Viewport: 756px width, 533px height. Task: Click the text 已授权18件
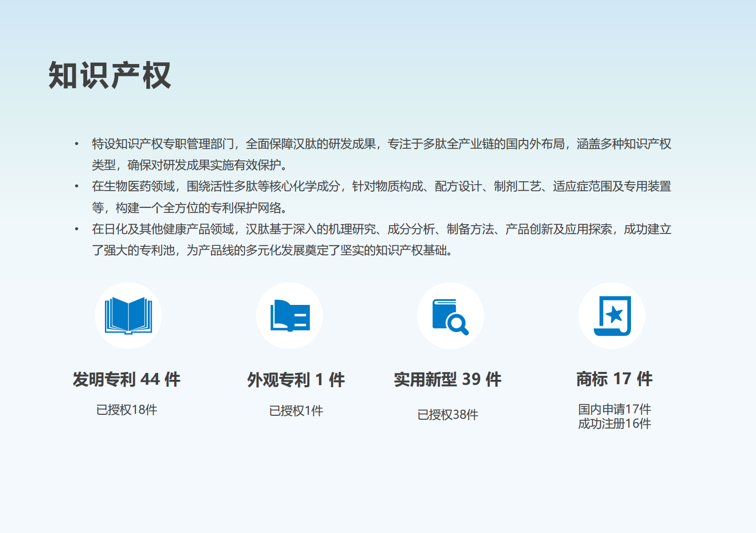click(x=127, y=410)
